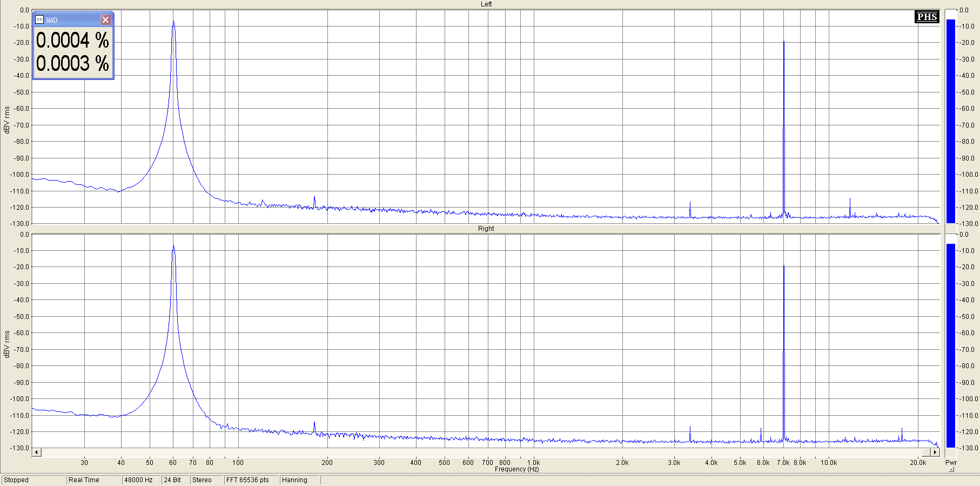Click the Frequency (Hz) axis label
Image resolution: width=980 pixels, height=486 pixels.
[x=516, y=469]
